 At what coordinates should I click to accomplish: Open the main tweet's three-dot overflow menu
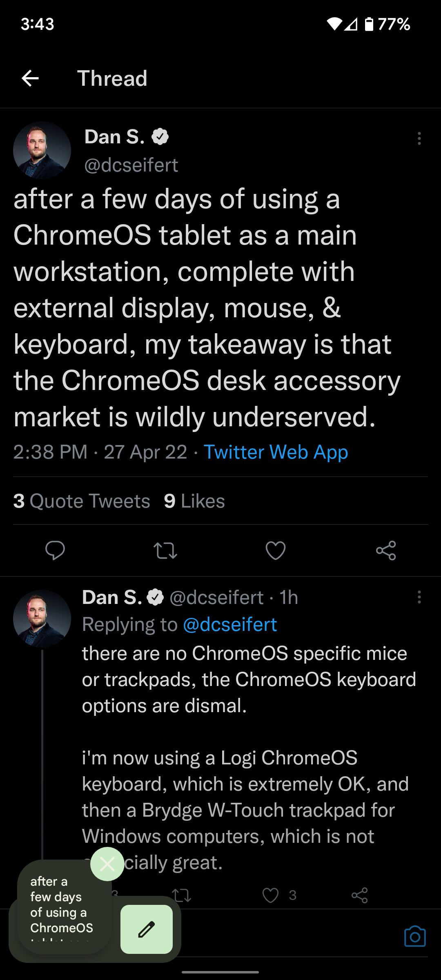(419, 138)
